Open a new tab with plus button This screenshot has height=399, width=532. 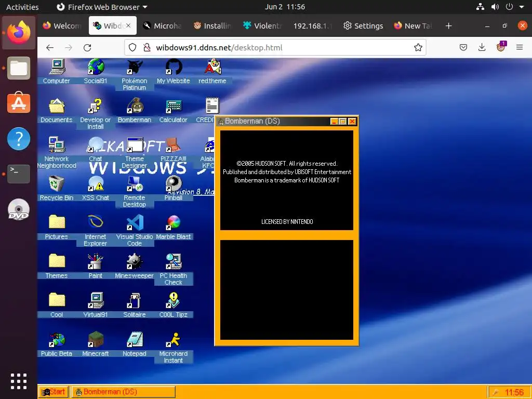pyautogui.click(x=448, y=26)
